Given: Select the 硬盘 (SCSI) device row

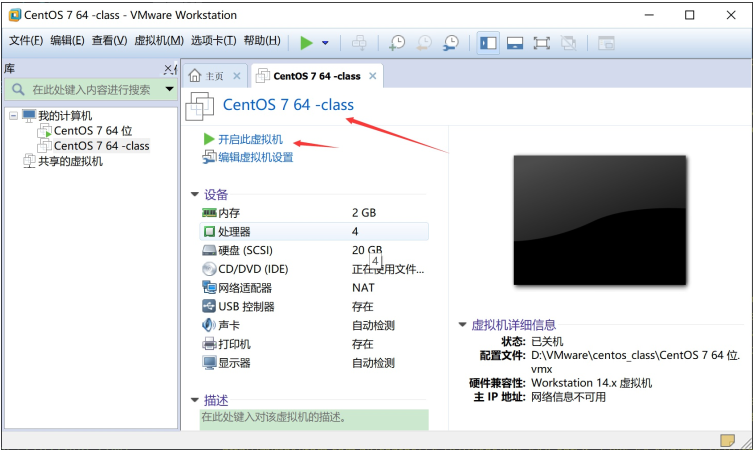Looking at the screenshot, I should click(x=314, y=250).
